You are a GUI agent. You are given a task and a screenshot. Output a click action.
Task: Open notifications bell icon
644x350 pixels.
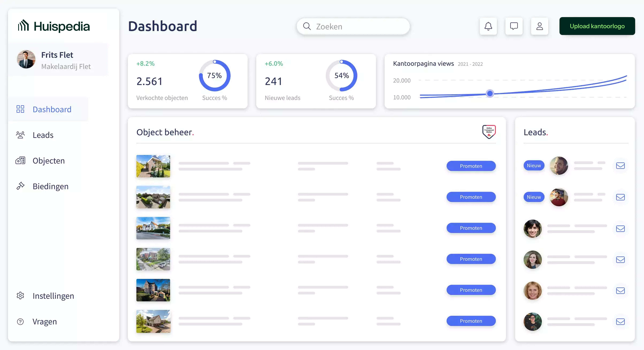coord(488,26)
